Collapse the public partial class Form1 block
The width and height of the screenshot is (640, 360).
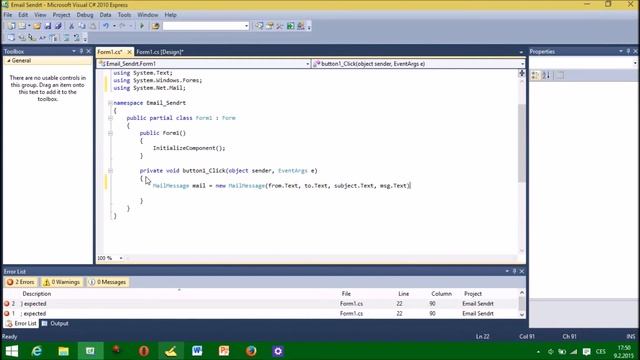tap(110, 118)
